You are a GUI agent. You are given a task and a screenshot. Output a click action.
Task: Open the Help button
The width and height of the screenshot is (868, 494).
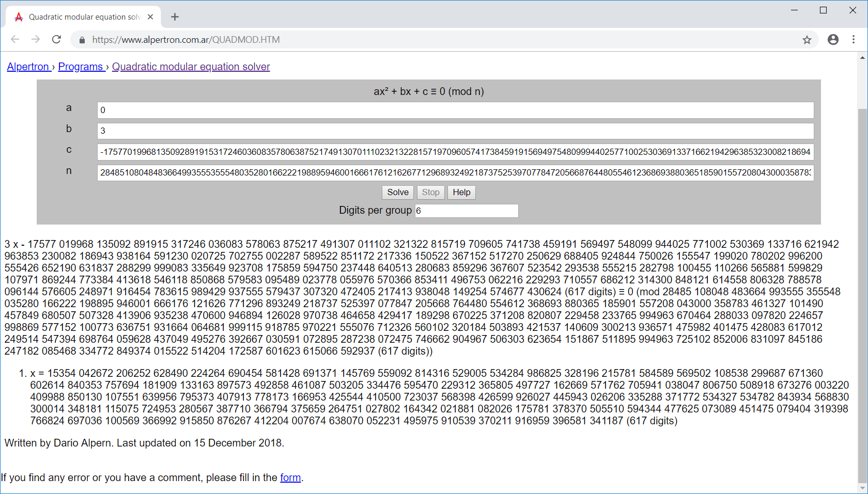[461, 193]
